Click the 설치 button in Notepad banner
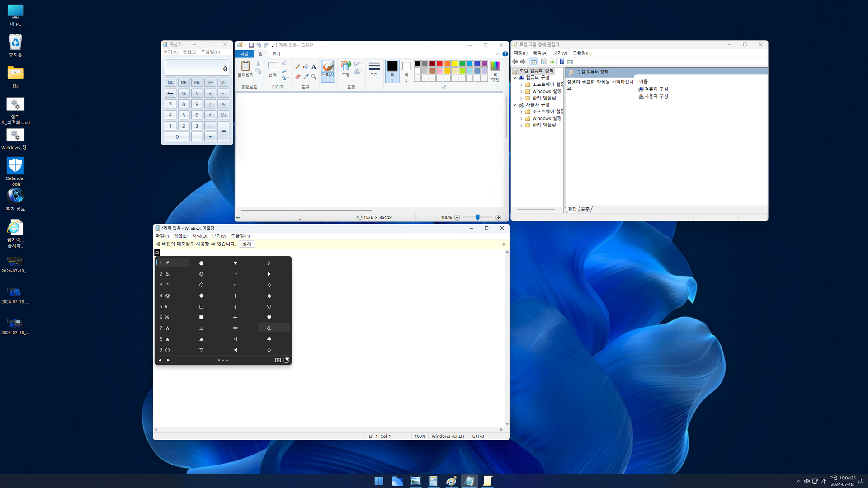This screenshot has height=488, width=868. 247,244
